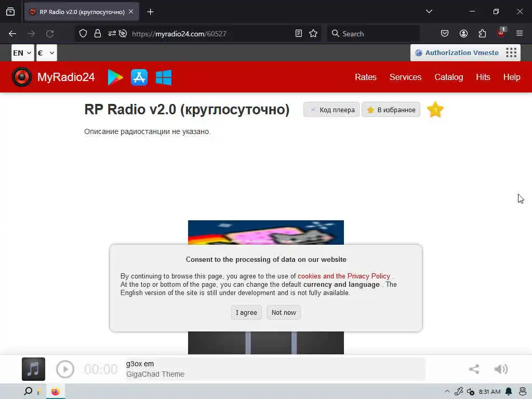Click the Код плеера button
The width and height of the screenshot is (532, 399).
[x=331, y=110]
